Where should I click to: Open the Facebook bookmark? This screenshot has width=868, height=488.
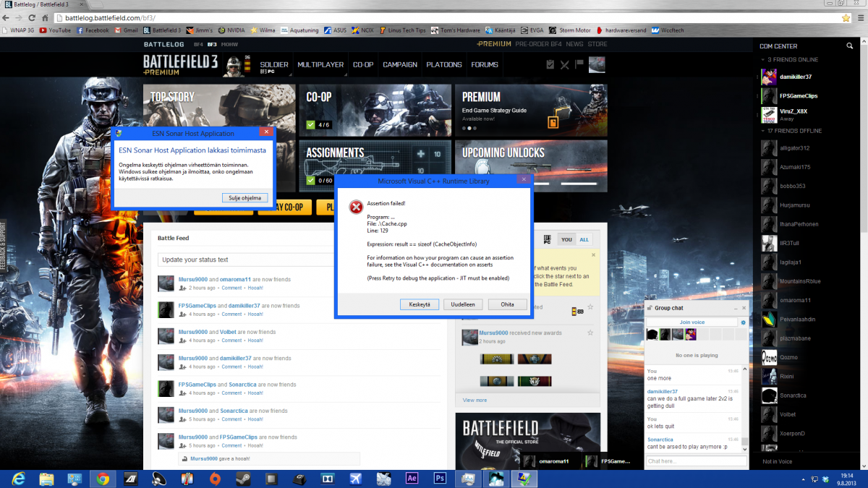[x=93, y=30]
